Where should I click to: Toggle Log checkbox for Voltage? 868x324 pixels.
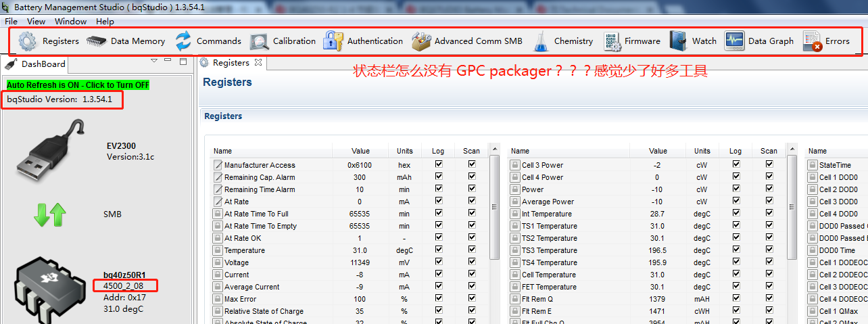pyautogui.click(x=439, y=262)
